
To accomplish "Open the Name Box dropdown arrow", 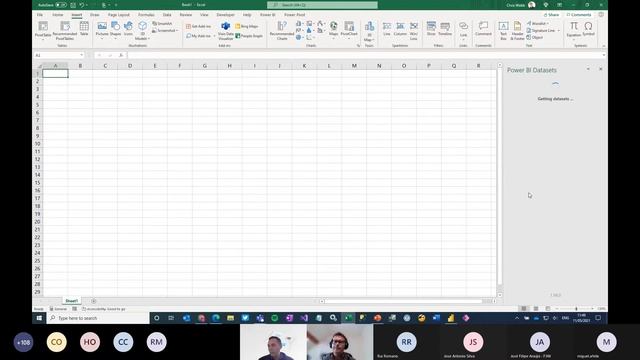I will click(81, 55).
